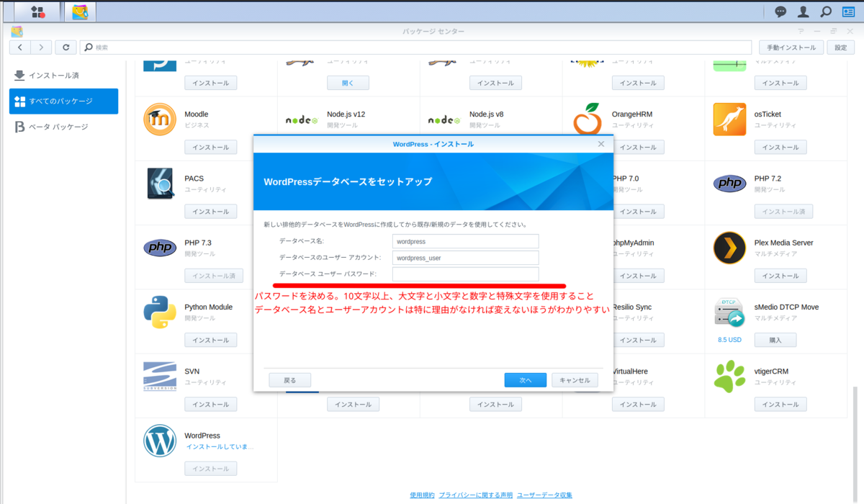The width and height of the screenshot is (864, 504).
Task: Click the 8.5 USD price text
Action: click(x=729, y=340)
